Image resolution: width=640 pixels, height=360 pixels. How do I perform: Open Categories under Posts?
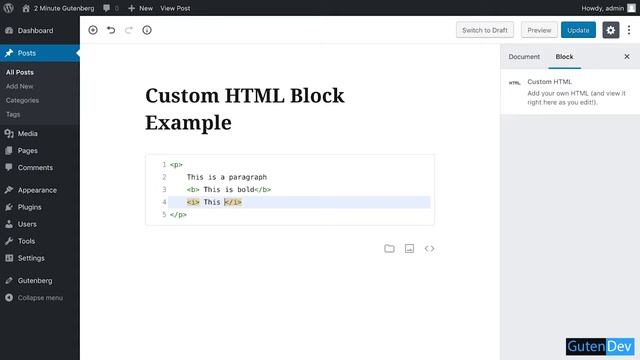point(22,100)
